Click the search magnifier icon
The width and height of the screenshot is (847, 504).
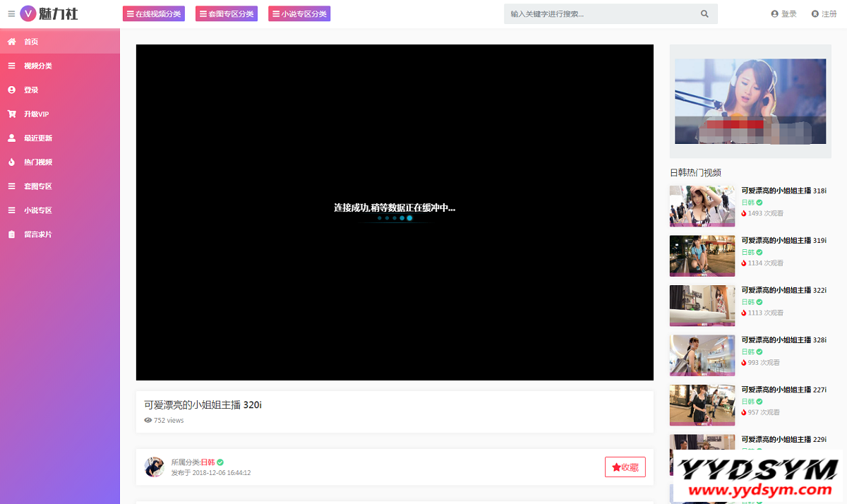[x=704, y=14]
